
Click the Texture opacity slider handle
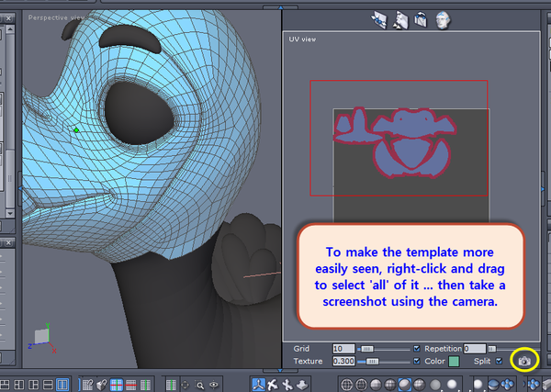point(372,361)
